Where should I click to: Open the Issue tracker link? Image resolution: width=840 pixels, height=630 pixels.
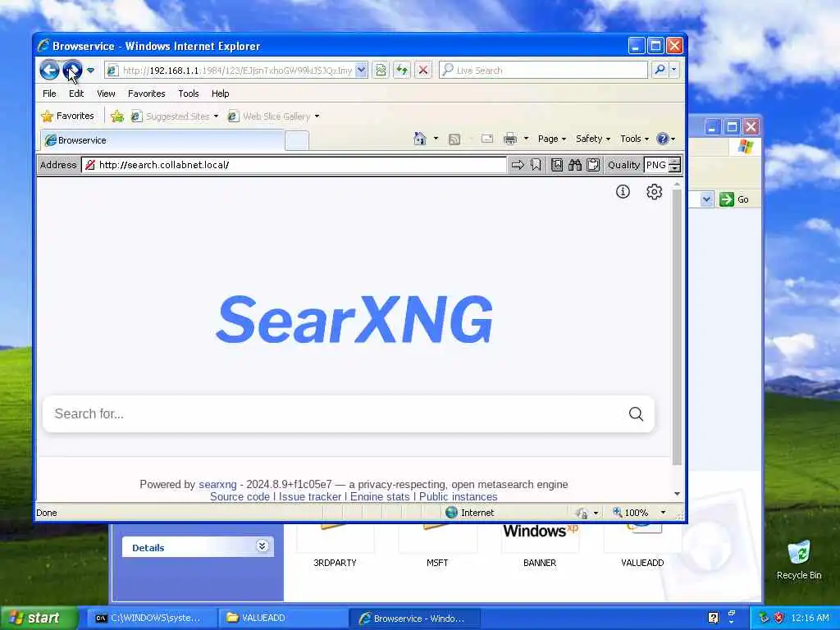pos(309,496)
